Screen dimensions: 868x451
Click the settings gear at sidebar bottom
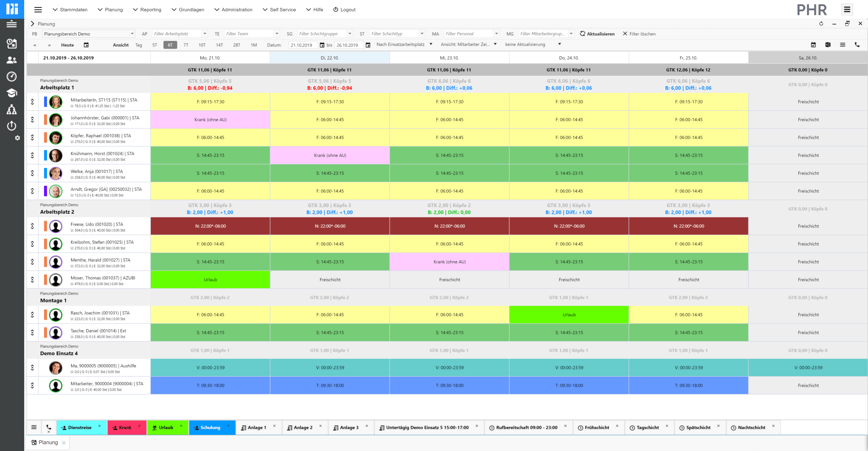(x=18, y=138)
